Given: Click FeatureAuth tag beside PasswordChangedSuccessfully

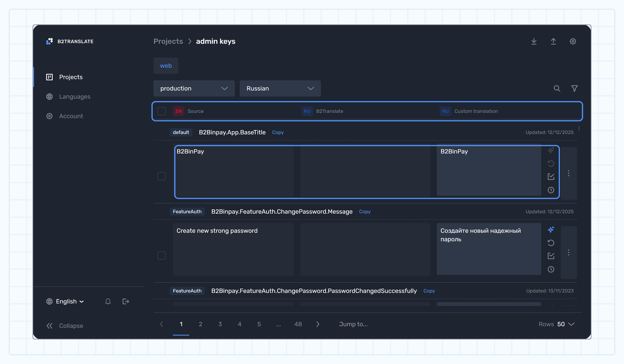Looking at the screenshot, I should pos(187,291).
